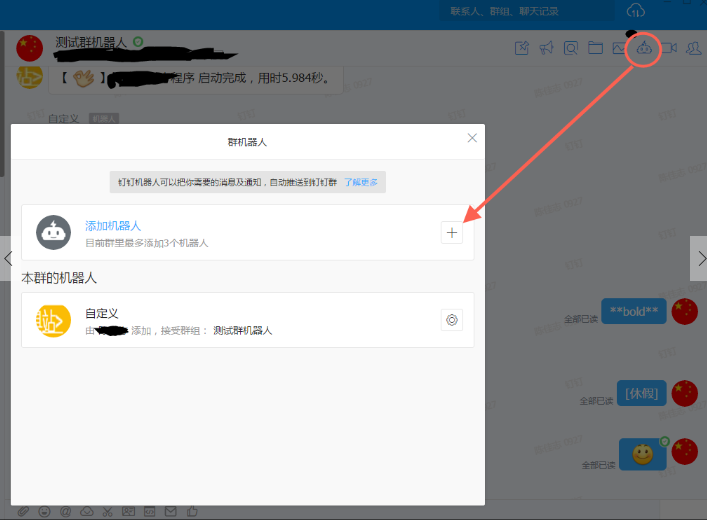Viewport: 707px width, 520px height.
Task: Click 全部已读 status next to **bold** message
Action: [x=581, y=319]
